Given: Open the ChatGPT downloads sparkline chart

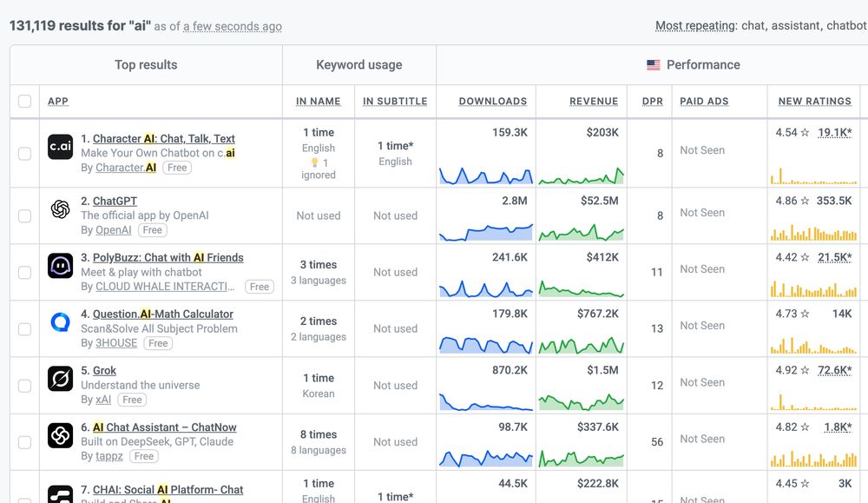Looking at the screenshot, I should [486, 232].
